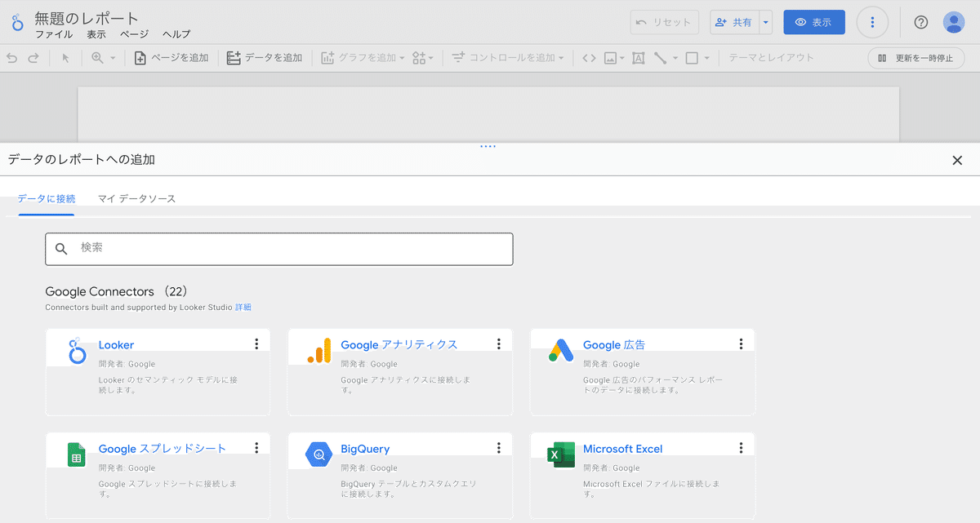This screenshot has width=980, height=523.
Task: Click the Looker Studio logo icon
Action: point(18,22)
